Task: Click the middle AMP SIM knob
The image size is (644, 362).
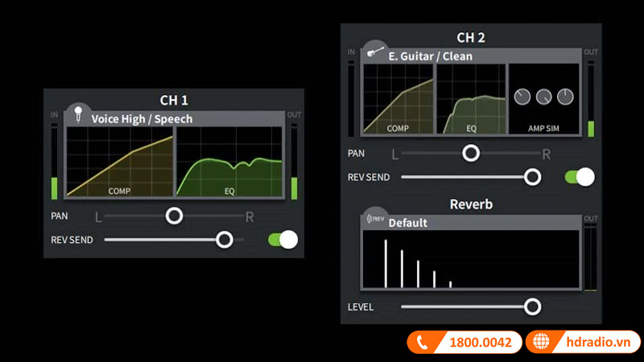Action: (543, 97)
